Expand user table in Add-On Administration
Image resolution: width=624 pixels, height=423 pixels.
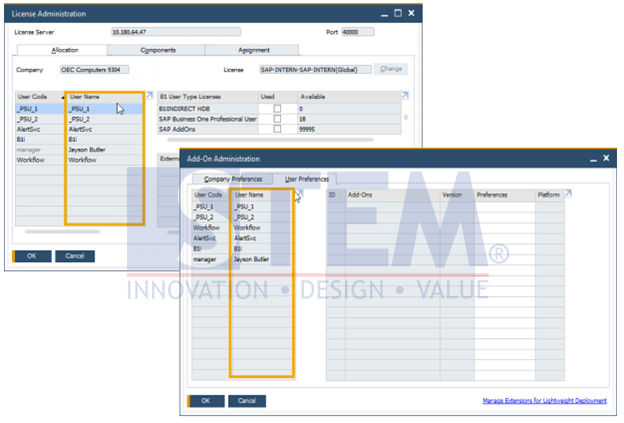[298, 193]
